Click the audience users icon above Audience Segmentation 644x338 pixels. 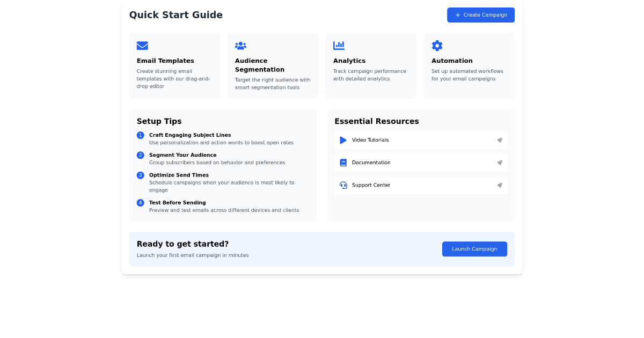tap(240, 46)
